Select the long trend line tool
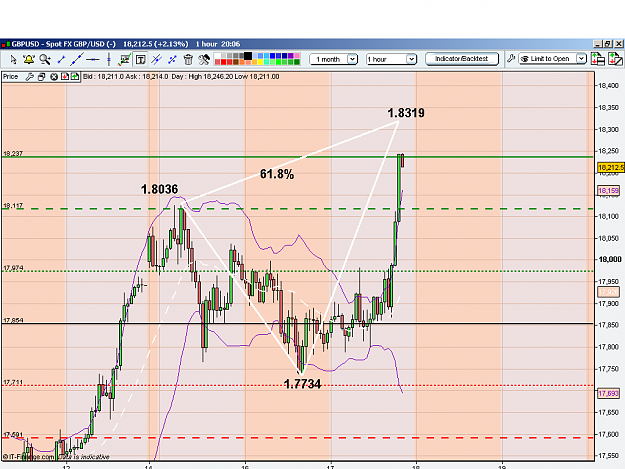Viewport: 625px width, 469px height. click(x=77, y=60)
